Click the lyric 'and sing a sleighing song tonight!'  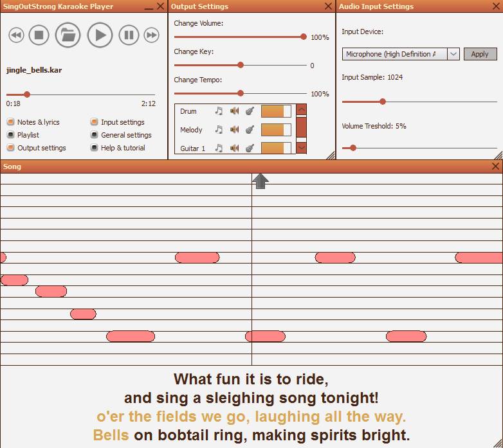pos(251,398)
